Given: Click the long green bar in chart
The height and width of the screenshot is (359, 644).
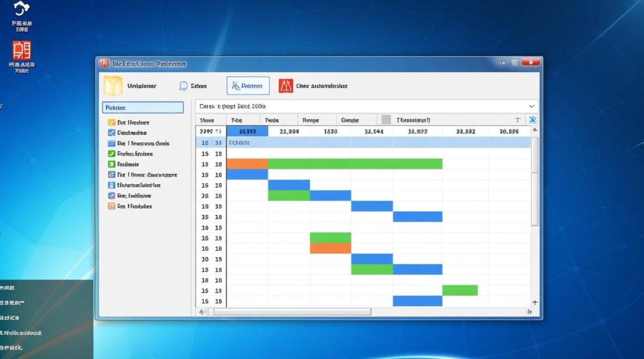Looking at the screenshot, I should (355, 164).
